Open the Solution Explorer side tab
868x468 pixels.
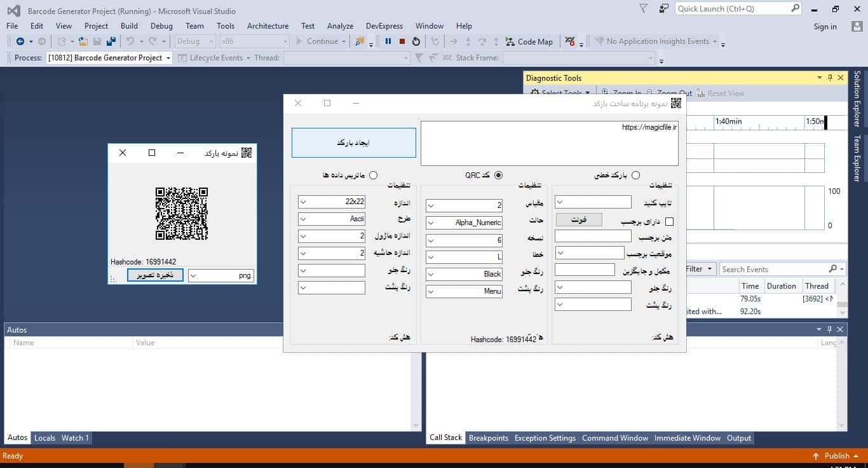click(x=857, y=99)
